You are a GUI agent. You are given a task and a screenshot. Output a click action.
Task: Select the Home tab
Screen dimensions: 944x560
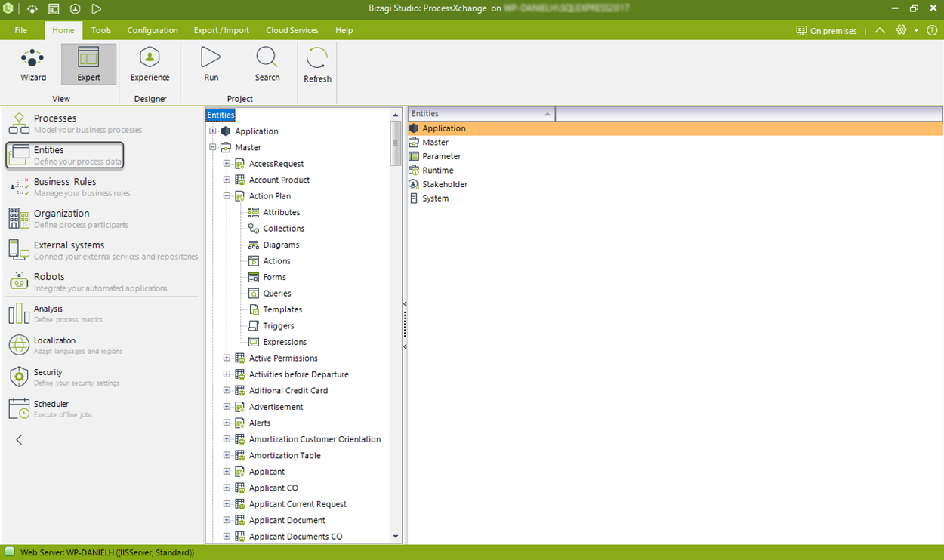click(63, 30)
